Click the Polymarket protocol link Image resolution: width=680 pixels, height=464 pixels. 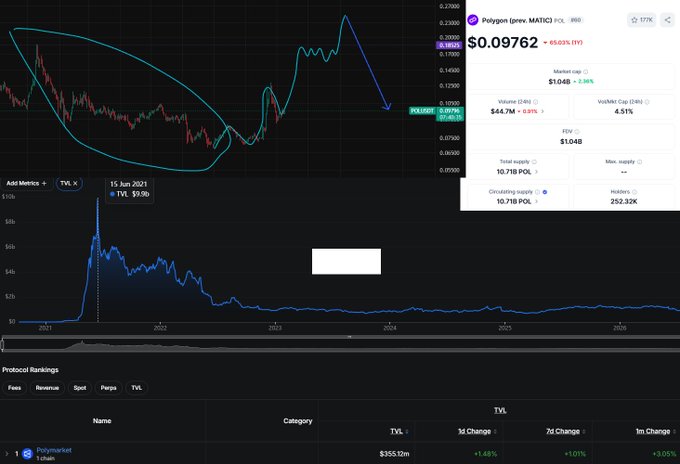[54, 450]
